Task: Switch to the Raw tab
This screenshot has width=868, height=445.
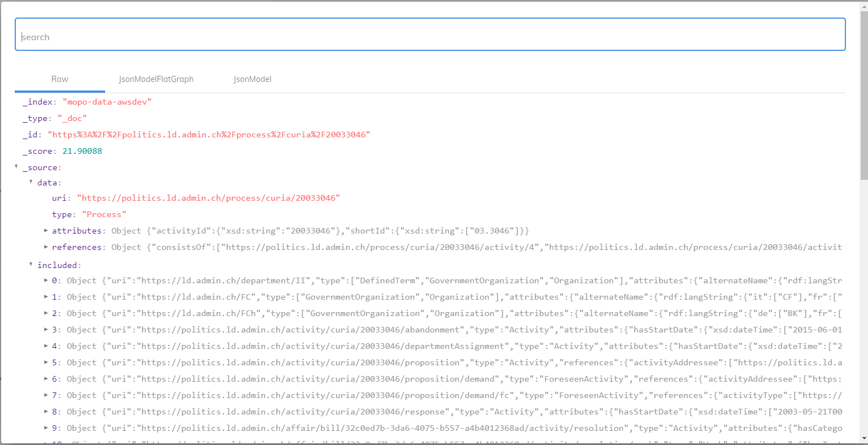Action: click(x=60, y=79)
